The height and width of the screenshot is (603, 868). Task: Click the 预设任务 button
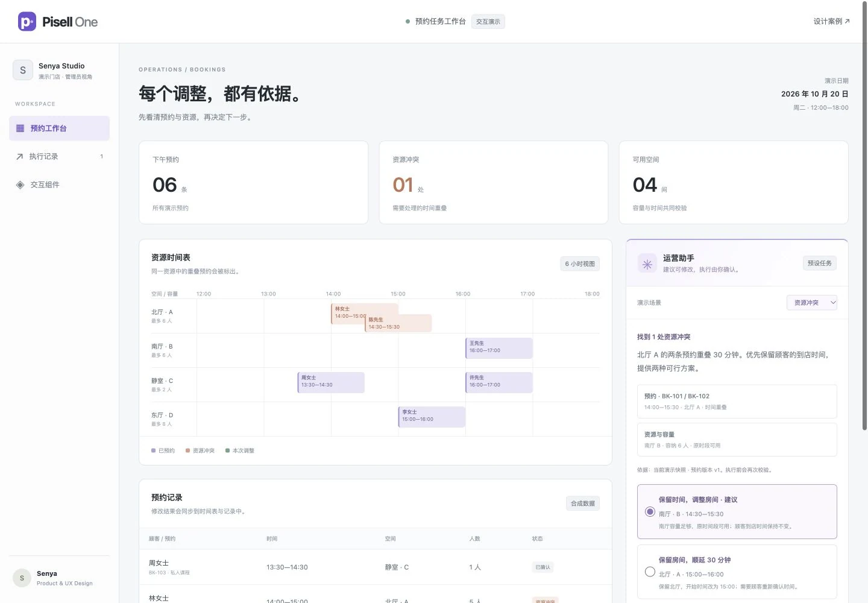pyautogui.click(x=820, y=263)
